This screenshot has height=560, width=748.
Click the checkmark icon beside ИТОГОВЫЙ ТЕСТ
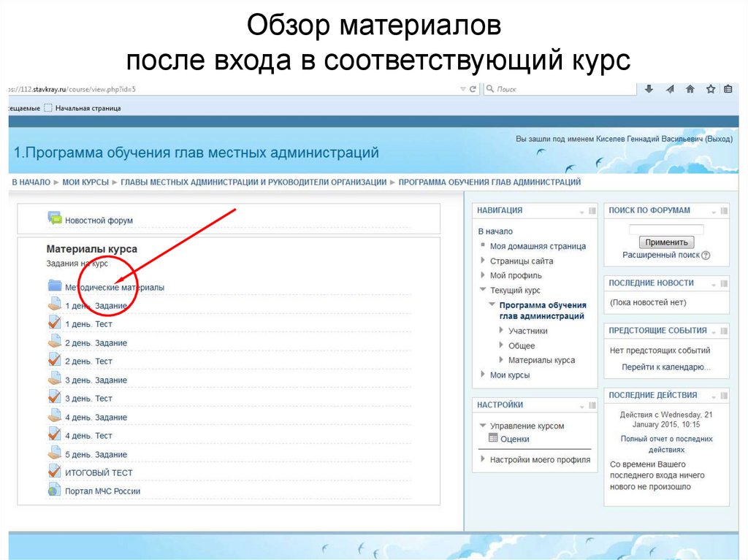pyautogui.click(x=54, y=472)
